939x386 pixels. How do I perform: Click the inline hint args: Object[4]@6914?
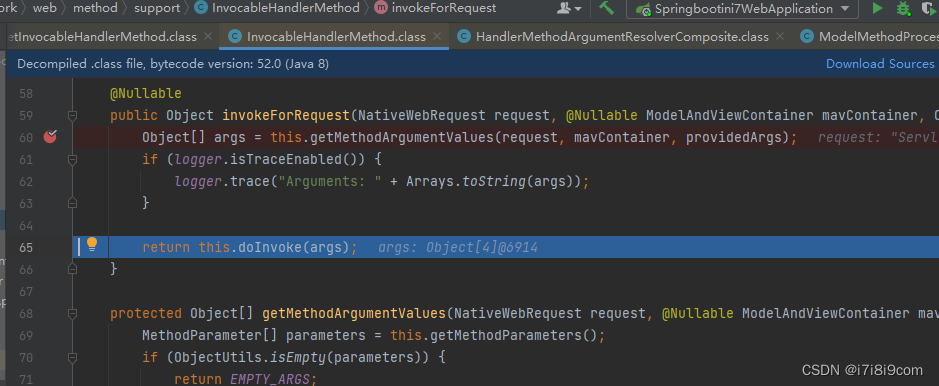(x=458, y=247)
